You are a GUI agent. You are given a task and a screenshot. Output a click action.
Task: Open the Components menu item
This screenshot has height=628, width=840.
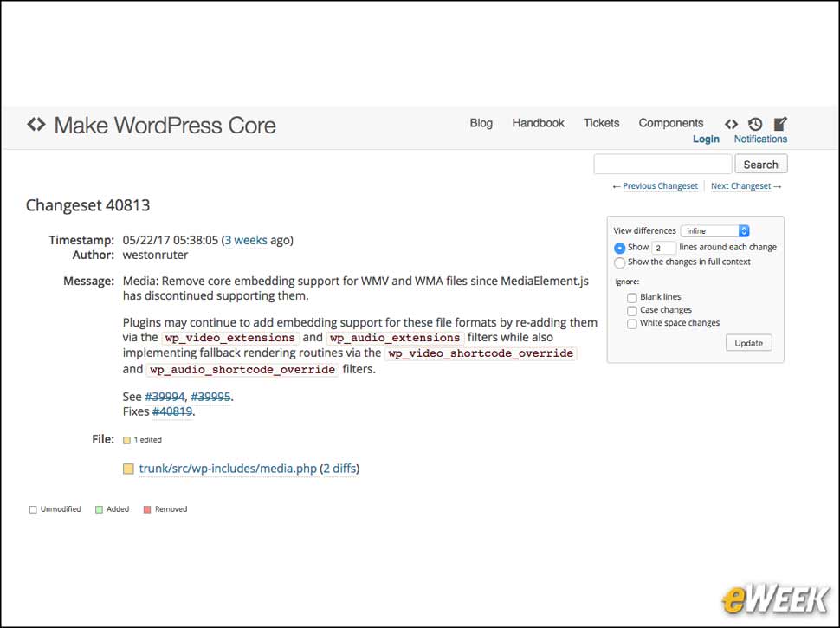pyautogui.click(x=671, y=123)
